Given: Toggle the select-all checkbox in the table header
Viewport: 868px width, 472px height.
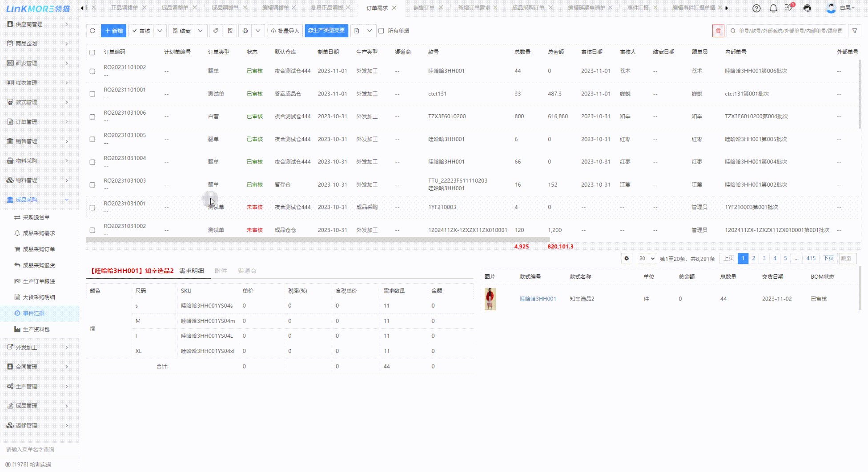Looking at the screenshot, I should tap(92, 52).
